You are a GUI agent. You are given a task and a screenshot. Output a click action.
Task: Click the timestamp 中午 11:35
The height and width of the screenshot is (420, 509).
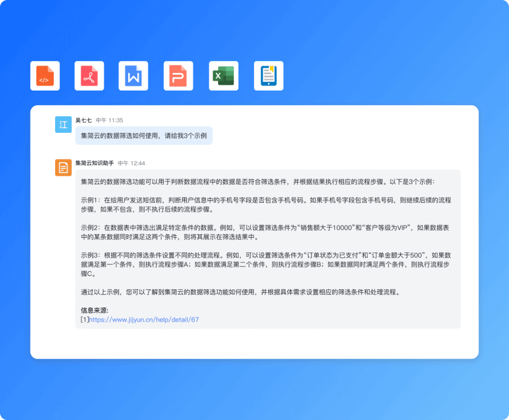(109, 120)
